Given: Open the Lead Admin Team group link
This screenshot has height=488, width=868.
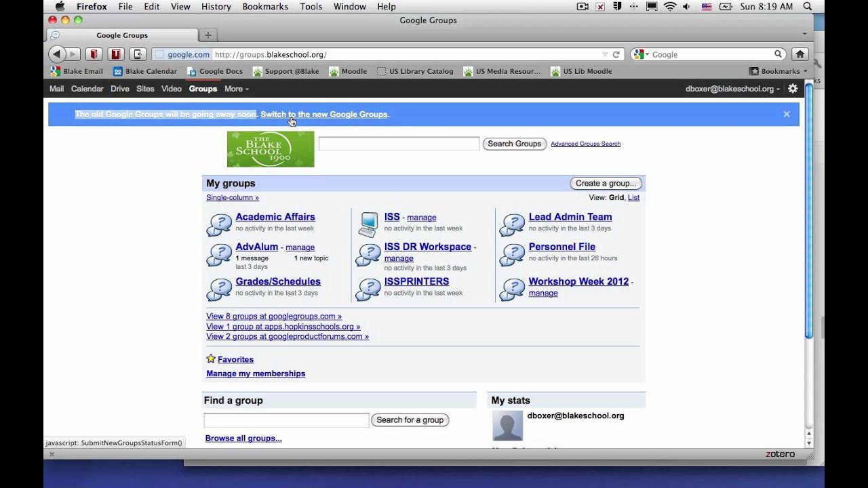Looking at the screenshot, I should [570, 217].
